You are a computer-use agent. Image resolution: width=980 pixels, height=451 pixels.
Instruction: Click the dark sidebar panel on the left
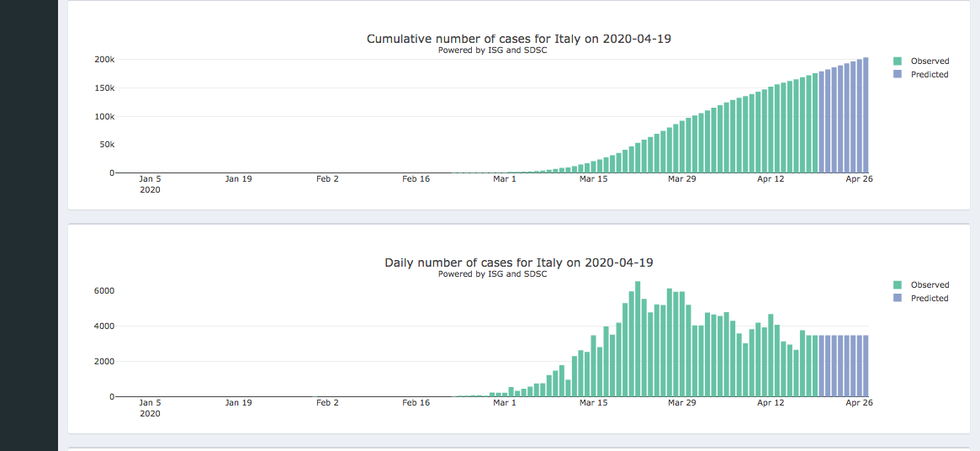tap(29, 225)
